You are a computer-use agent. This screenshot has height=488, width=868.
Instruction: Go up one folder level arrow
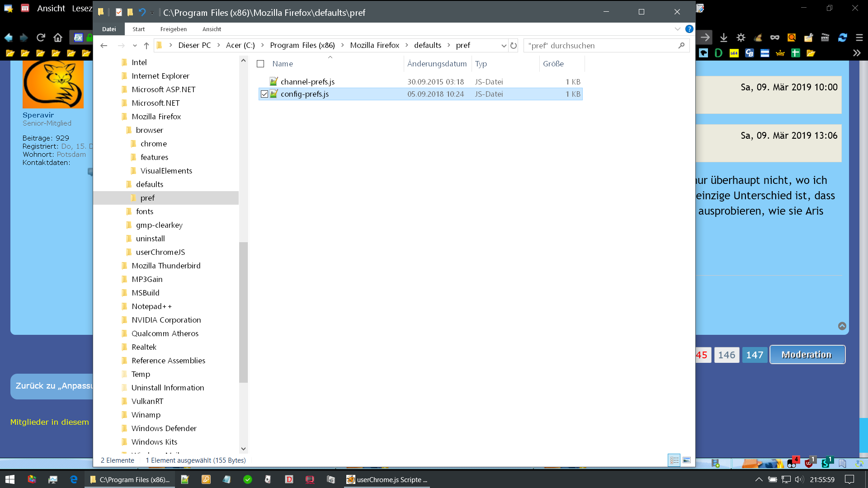146,46
